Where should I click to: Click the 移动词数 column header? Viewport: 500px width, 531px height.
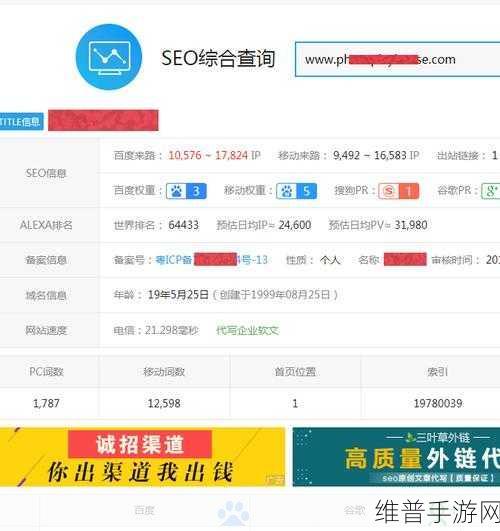point(164,372)
